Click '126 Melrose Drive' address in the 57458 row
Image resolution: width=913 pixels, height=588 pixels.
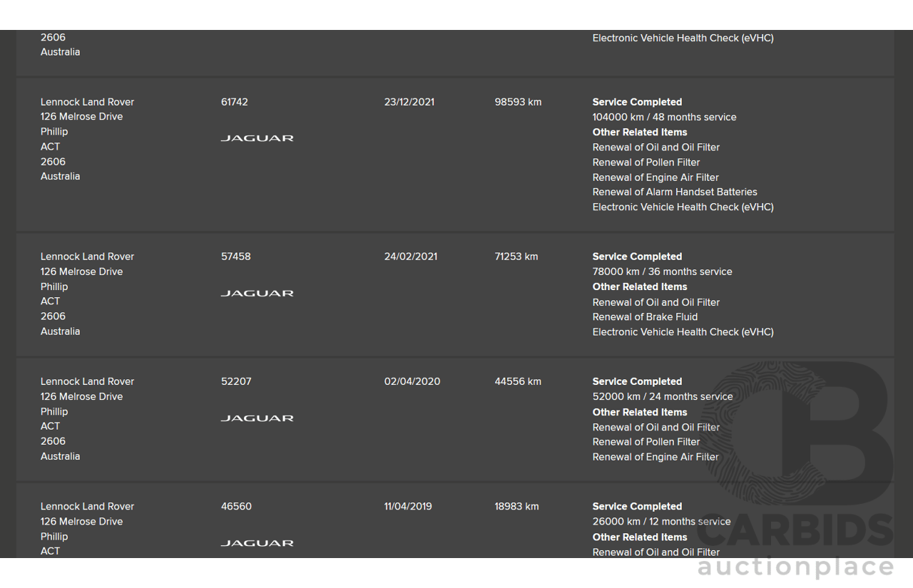pyautogui.click(x=81, y=272)
